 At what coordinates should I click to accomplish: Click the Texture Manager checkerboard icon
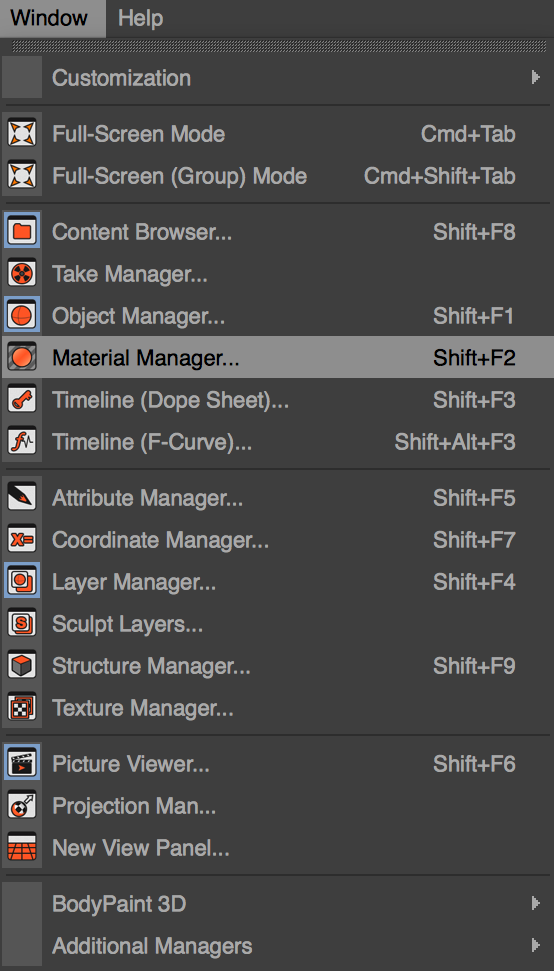pos(22,707)
